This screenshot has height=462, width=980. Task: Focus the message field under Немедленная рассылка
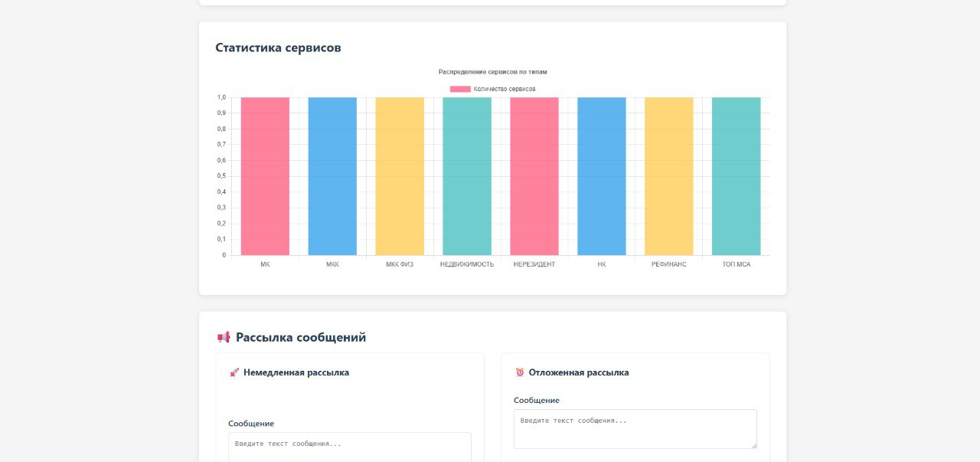(x=350, y=447)
